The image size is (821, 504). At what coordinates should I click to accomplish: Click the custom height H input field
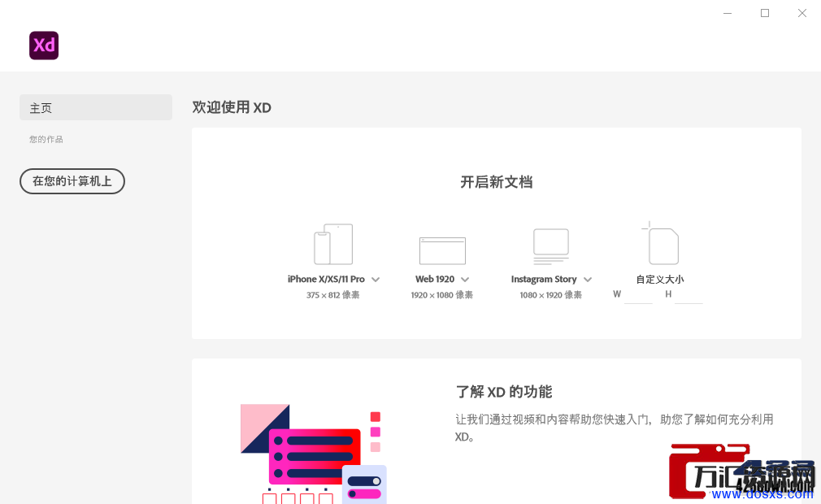point(689,295)
